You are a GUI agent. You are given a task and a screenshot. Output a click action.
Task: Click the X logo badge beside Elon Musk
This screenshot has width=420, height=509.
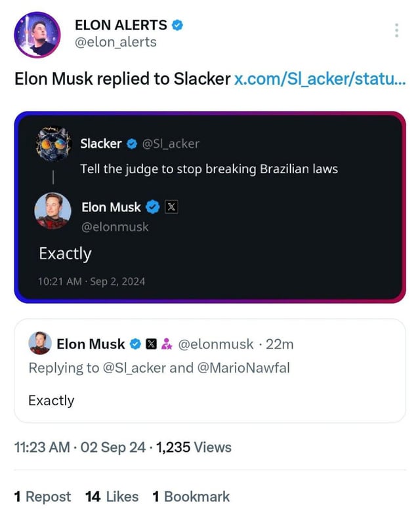coord(171,207)
